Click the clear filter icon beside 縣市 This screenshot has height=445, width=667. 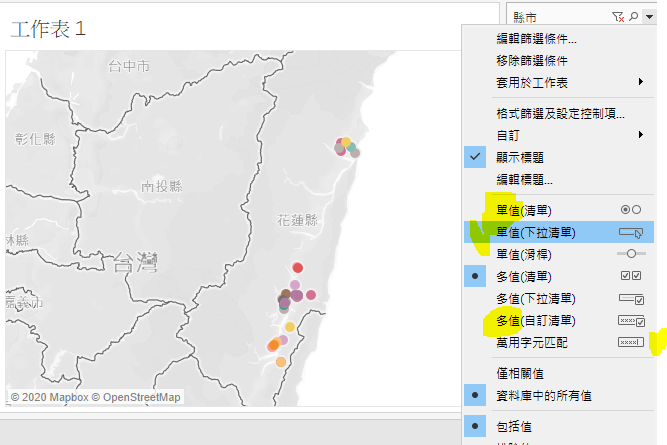618,17
